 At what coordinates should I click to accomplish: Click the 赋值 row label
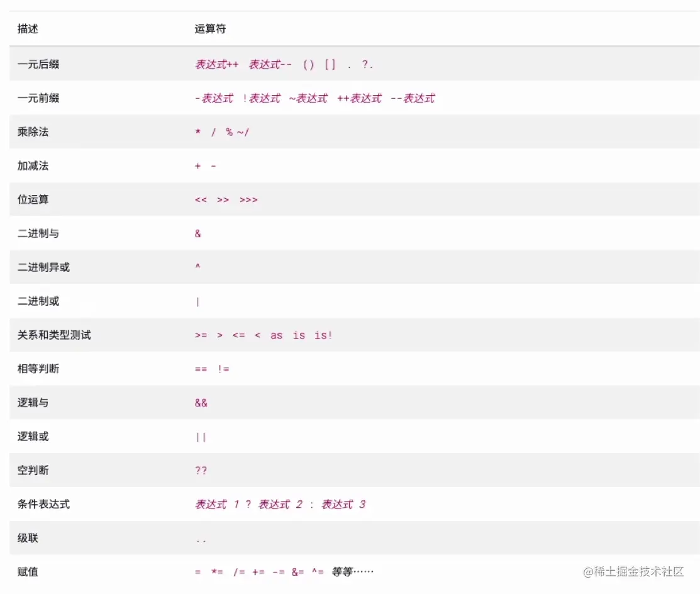(x=28, y=572)
